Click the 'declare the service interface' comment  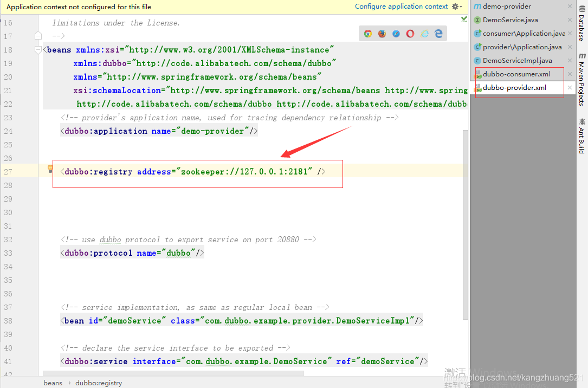pyautogui.click(x=175, y=348)
